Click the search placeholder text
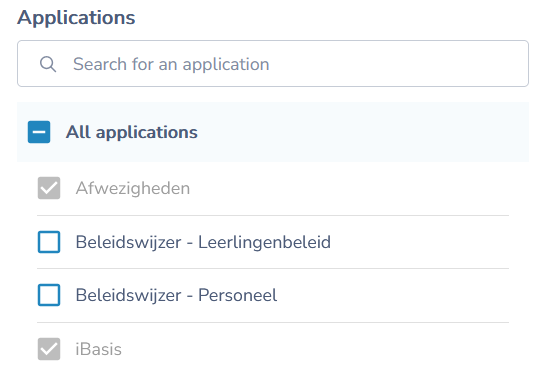 [x=171, y=64]
